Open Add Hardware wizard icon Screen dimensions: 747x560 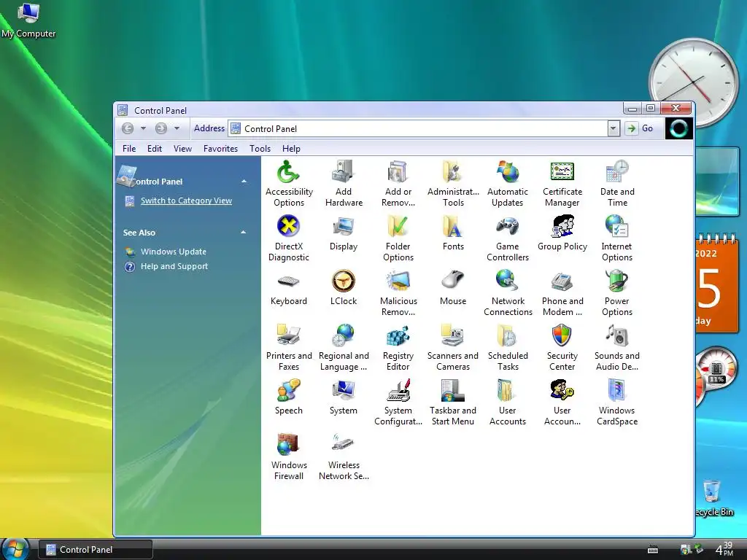coord(343,172)
